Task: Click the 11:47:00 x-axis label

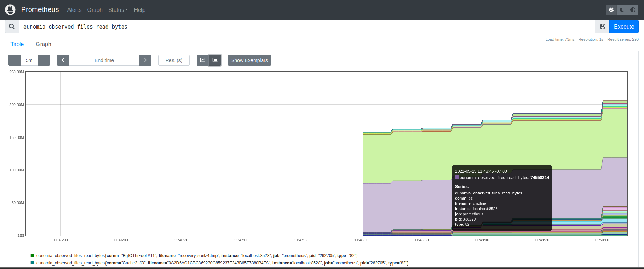Action: [x=241, y=240]
